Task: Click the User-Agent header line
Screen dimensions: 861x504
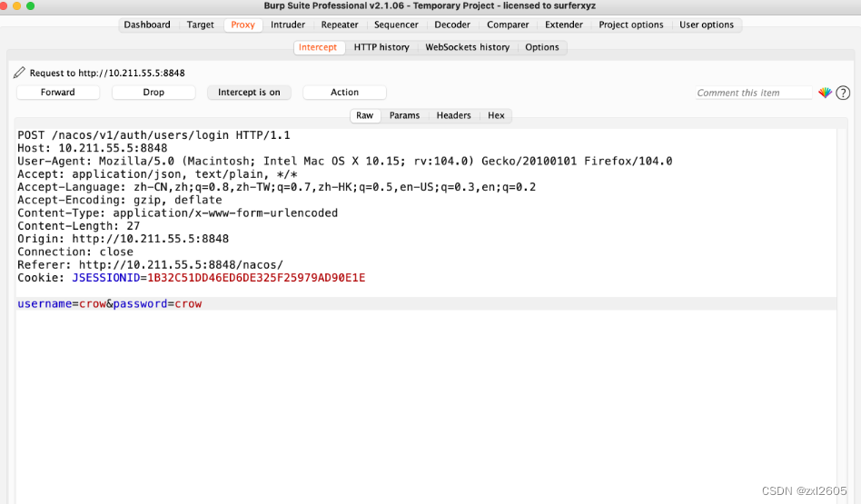Action: coord(345,161)
